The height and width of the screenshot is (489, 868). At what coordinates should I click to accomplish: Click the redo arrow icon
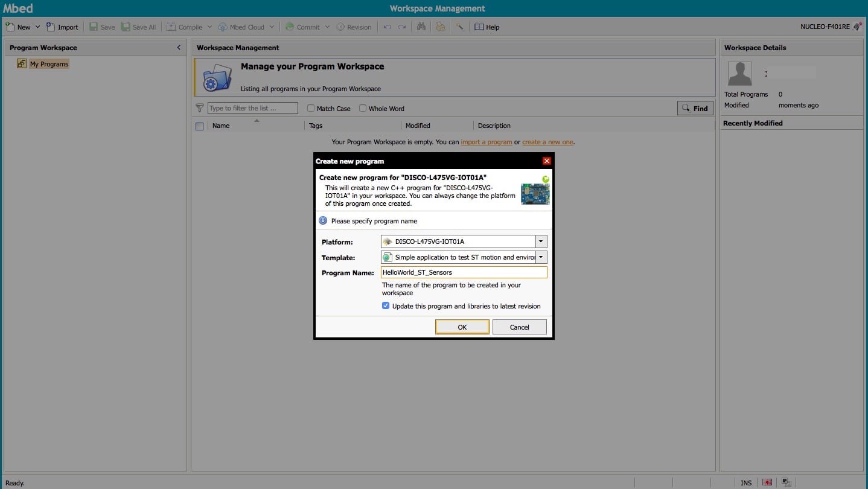tap(402, 27)
